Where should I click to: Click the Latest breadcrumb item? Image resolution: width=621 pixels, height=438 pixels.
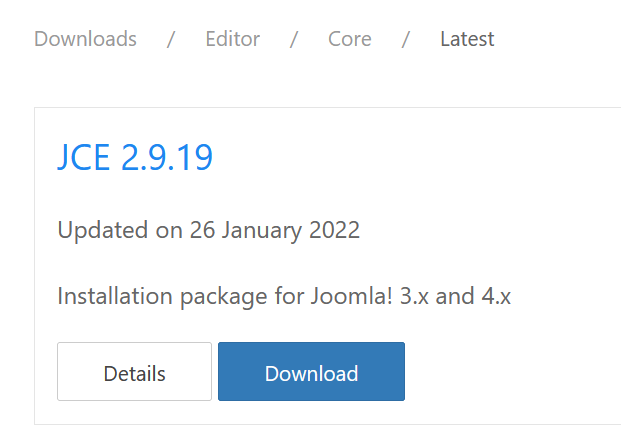pyautogui.click(x=467, y=39)
